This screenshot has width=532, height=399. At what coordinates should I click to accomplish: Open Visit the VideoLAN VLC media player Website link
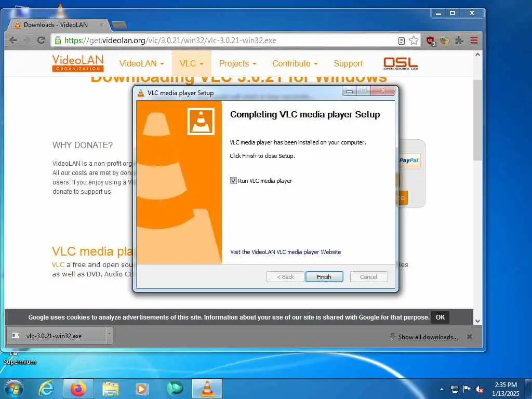point(285,252)
